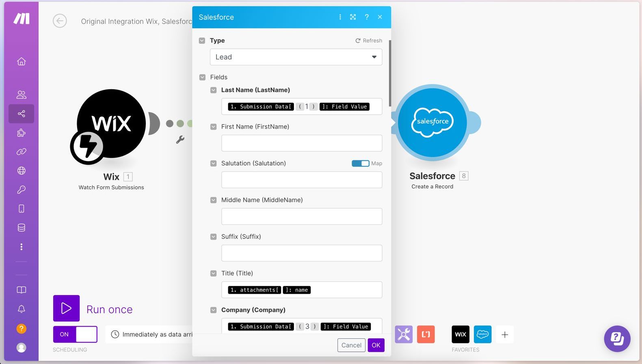Expand the Salesforce dialog to fullscreen
Image resolution: width=642 pixels, height=364 pixels.
353,17
